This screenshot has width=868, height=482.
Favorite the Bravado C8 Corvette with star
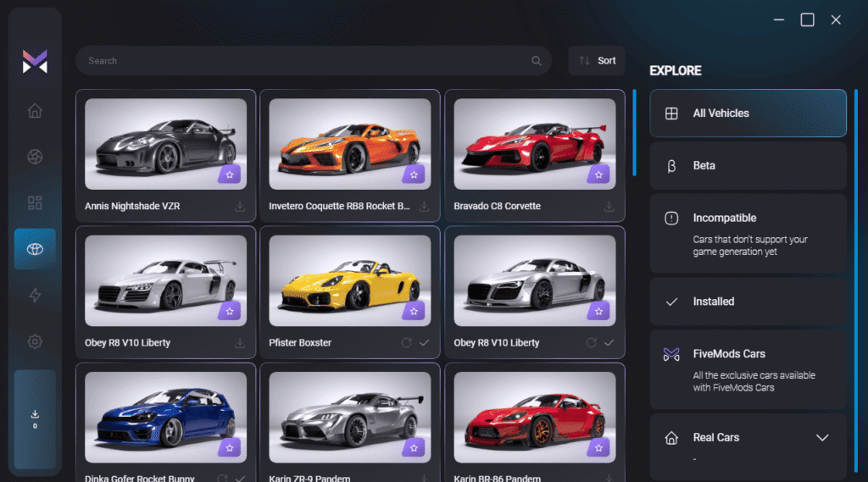tap(598, 175)
